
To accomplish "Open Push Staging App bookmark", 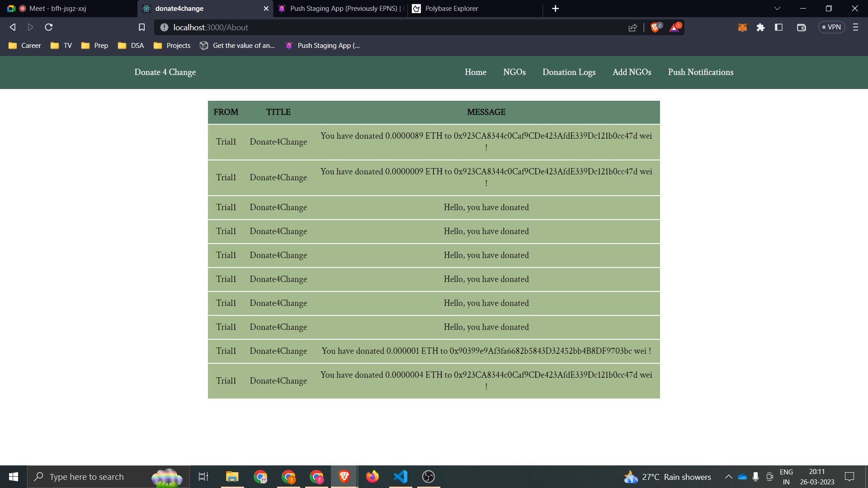I will coord(322,46).
